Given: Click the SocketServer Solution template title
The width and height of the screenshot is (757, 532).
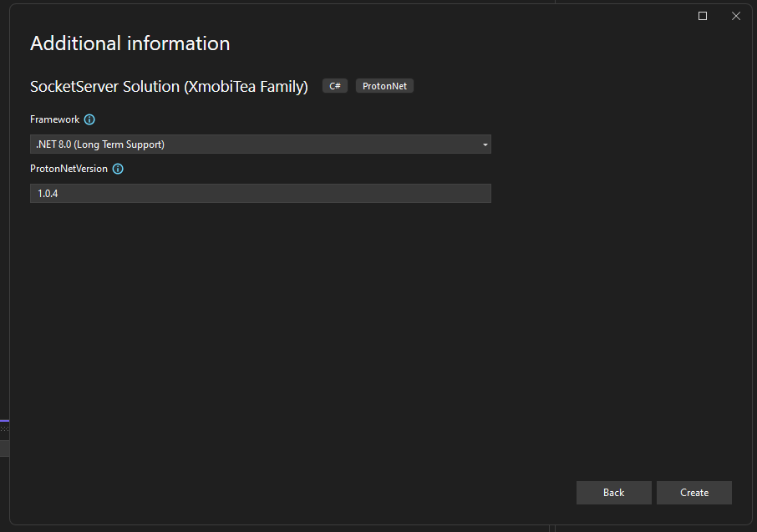Looking at the screenshot, I should [169, 86].
